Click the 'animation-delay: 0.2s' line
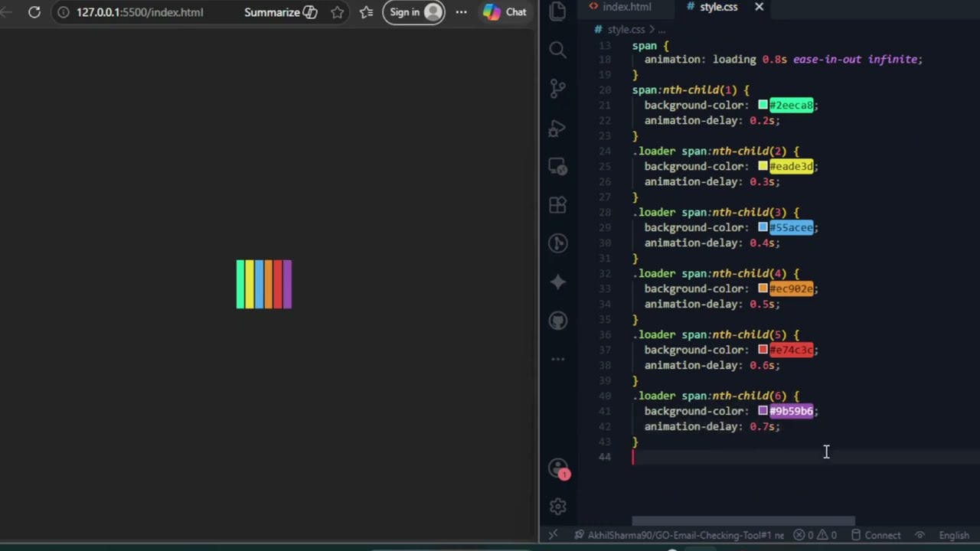 point(712,120)
